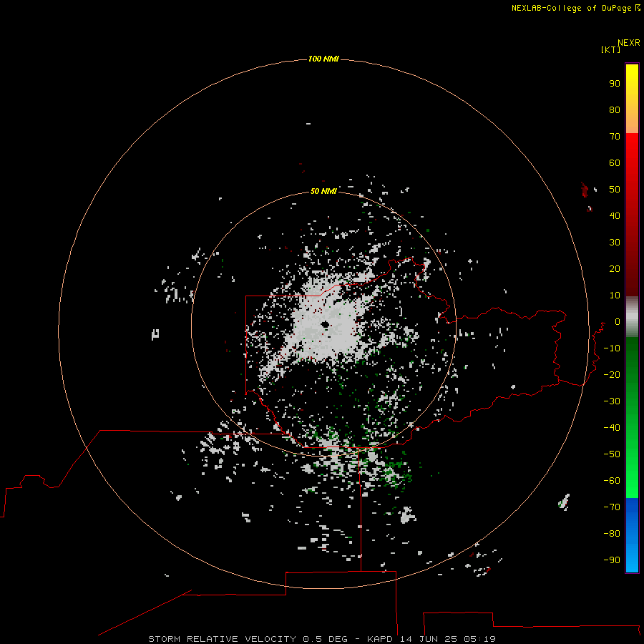The image size is (644, 644).
Task: Click the -20 value on velocity scale
Action: [x=612, y=374]
